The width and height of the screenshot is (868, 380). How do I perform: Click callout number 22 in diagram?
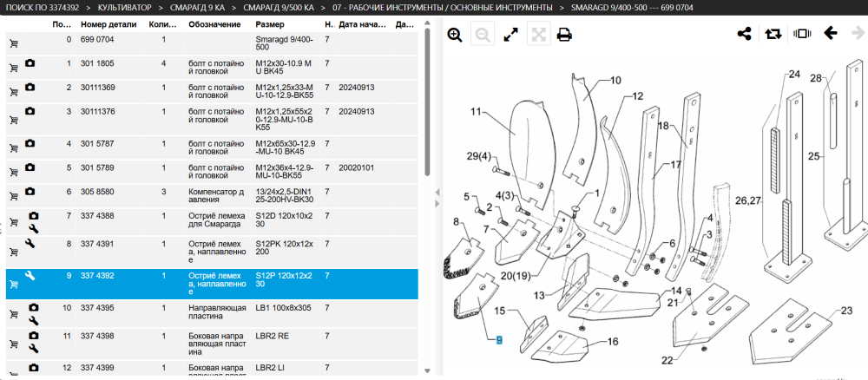click(667, 361)
